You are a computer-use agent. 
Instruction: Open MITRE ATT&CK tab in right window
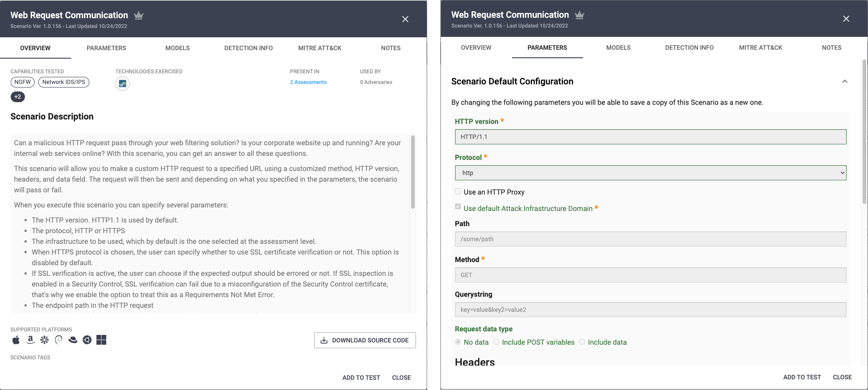click(x=761, y=48)
